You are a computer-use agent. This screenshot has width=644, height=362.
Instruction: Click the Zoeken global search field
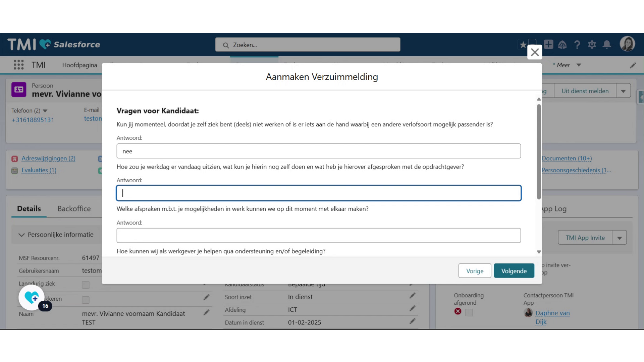tap(308, 45)
